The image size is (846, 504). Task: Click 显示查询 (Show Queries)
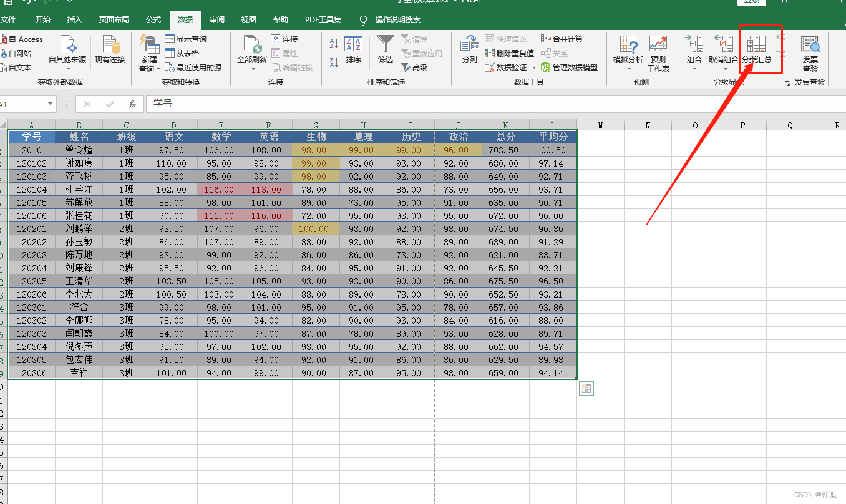pos(185,39)
